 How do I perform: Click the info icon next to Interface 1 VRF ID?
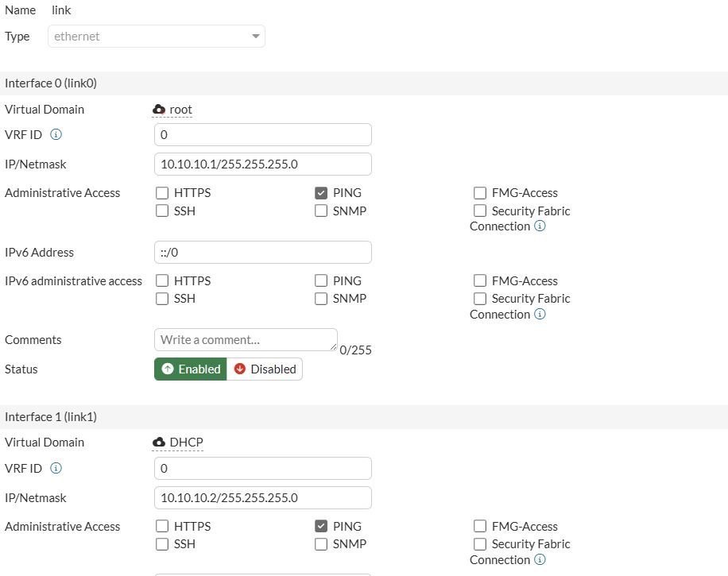56,468
